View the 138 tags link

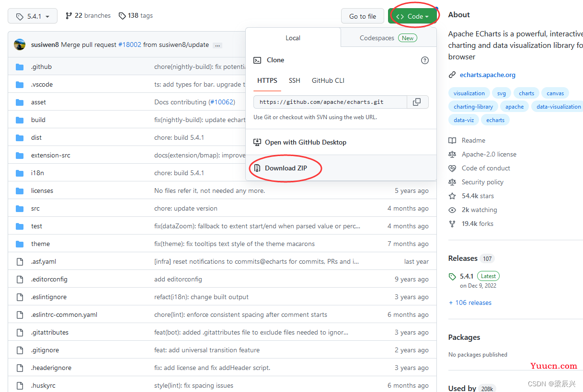click(136, 16)
